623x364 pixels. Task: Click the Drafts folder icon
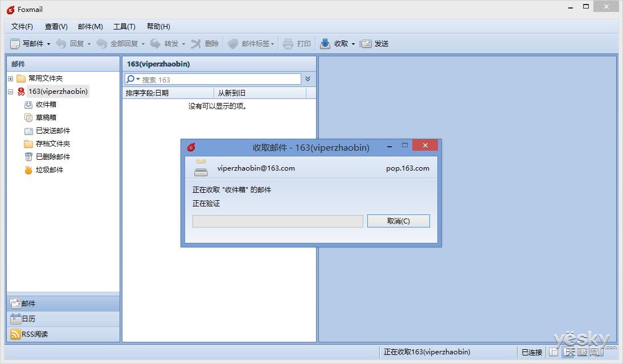tap(28, 118)
